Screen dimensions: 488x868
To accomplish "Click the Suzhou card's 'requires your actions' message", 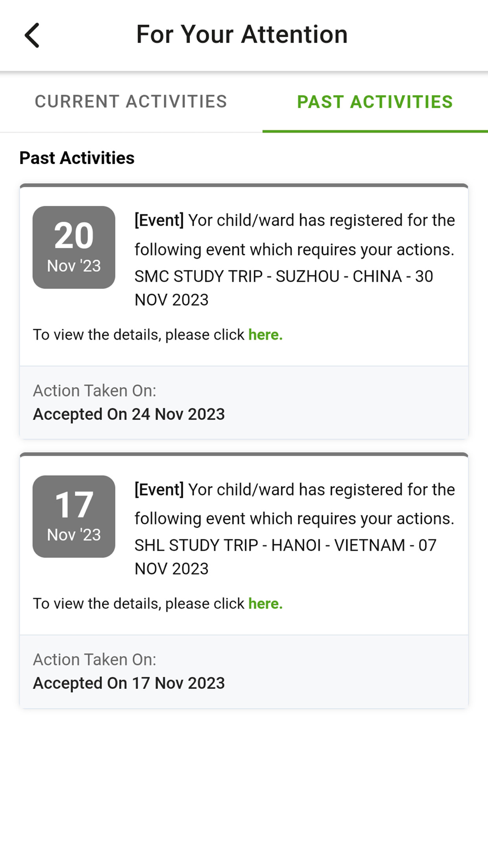I will coord(294,249).
